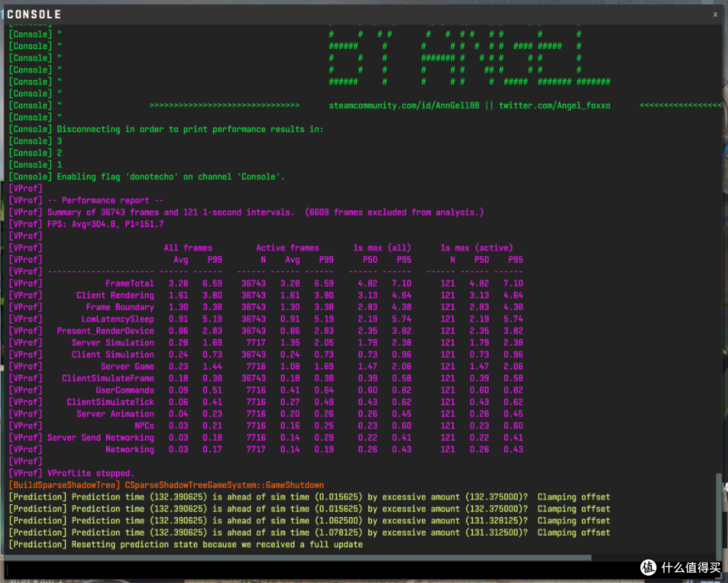Click the FrameTotal All-frames Avg value 3.28

click(178, 284)
